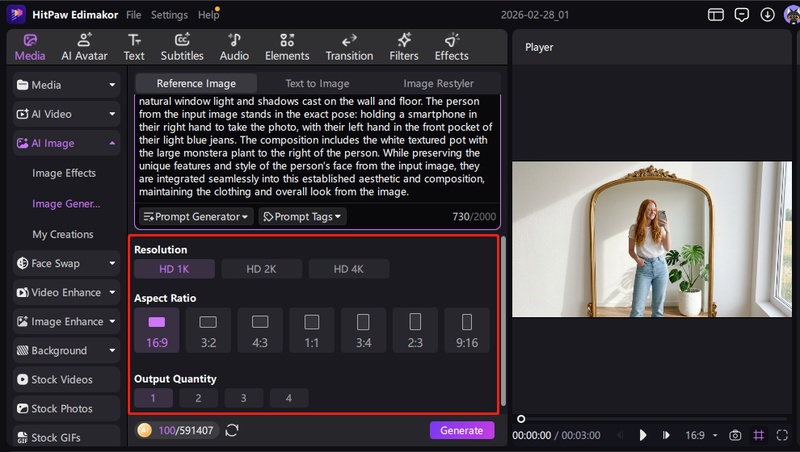
Task: Select HD 4K resolution
Action: point(349,269)
